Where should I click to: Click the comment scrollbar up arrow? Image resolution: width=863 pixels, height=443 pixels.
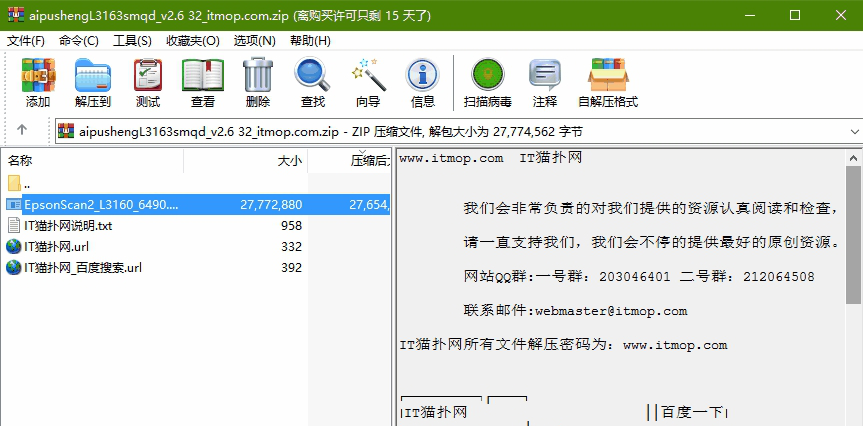click(854, 157)
